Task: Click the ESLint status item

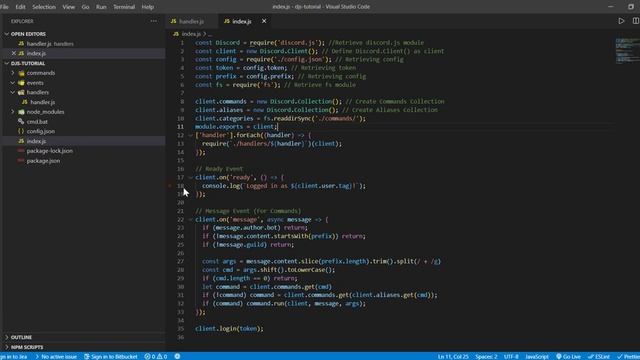Action: (599, 356)
